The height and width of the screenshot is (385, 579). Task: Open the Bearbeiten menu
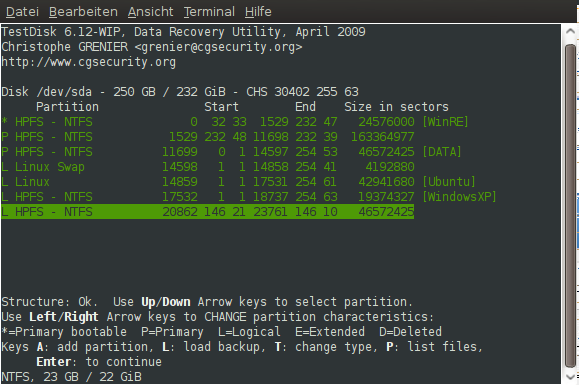83,12
